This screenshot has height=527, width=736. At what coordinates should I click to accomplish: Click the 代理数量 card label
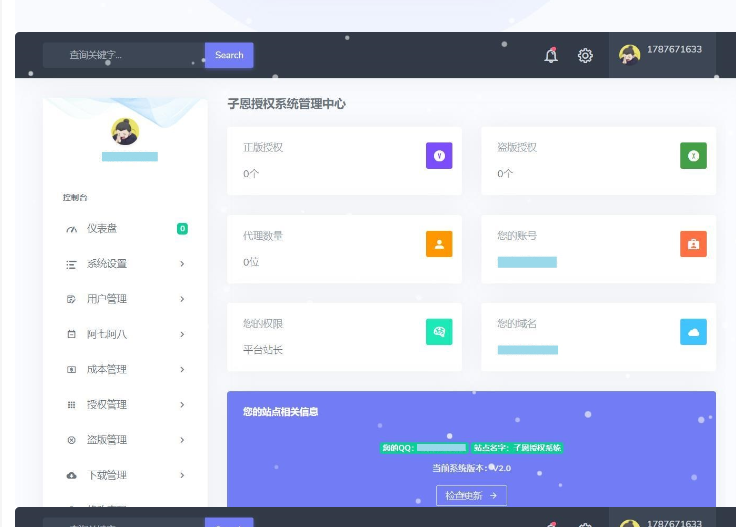(263, 236)
